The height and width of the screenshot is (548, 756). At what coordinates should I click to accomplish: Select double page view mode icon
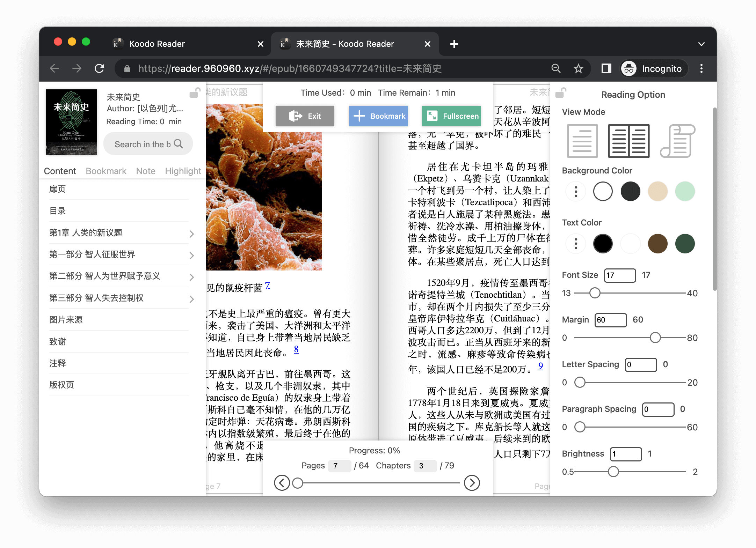629,141
